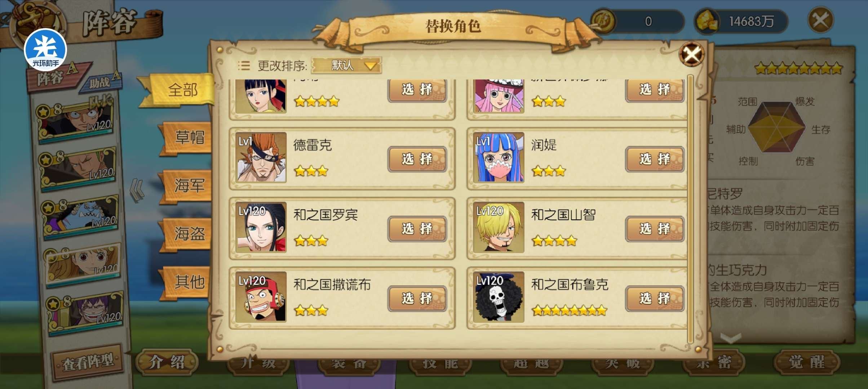Choose 选择 button for 和之国山智
This screenshot has height=389, width=868.
coord(655,229)
